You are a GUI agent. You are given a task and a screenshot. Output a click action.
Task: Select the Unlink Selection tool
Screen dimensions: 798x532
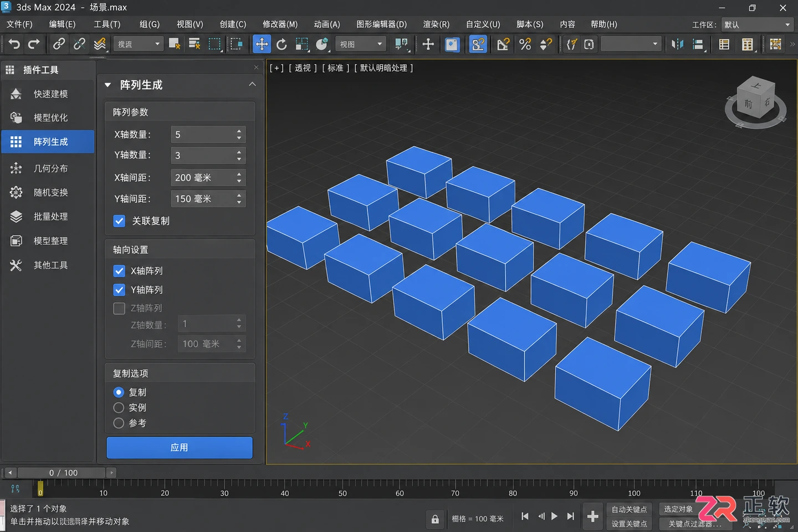79,44
